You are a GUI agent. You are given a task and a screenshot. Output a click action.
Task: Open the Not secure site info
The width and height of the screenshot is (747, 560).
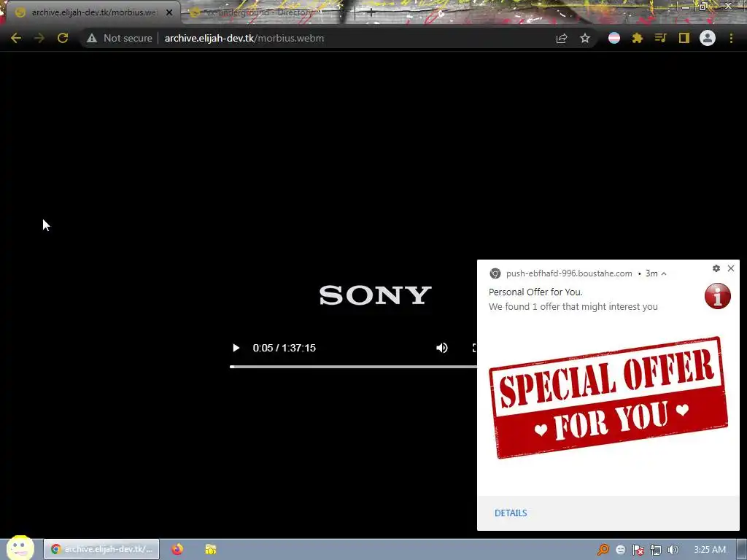pyautogui.click(x=120, y=38)
